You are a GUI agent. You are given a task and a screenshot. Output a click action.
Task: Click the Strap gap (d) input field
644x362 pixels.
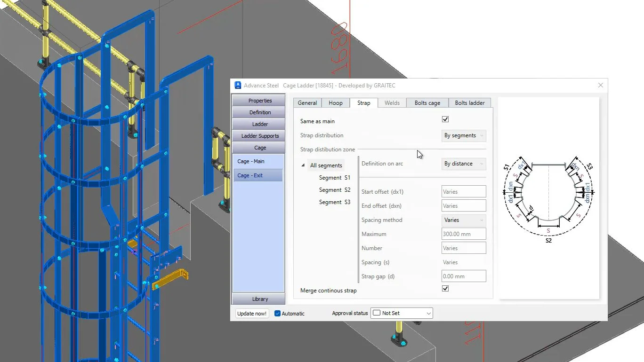click(x=464, y=276)
